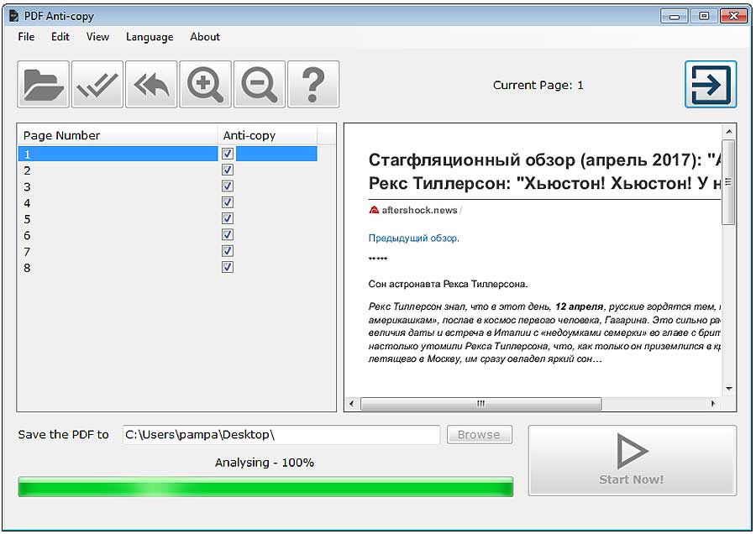
Task: Open a PDF with the folder icon
Action: tap(44, 84)
